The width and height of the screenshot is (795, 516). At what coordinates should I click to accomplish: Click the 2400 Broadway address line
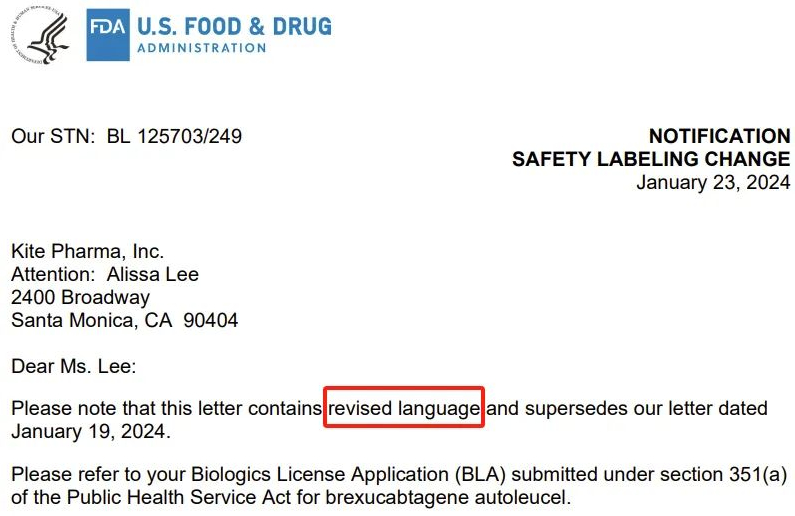tap(80, 297)
